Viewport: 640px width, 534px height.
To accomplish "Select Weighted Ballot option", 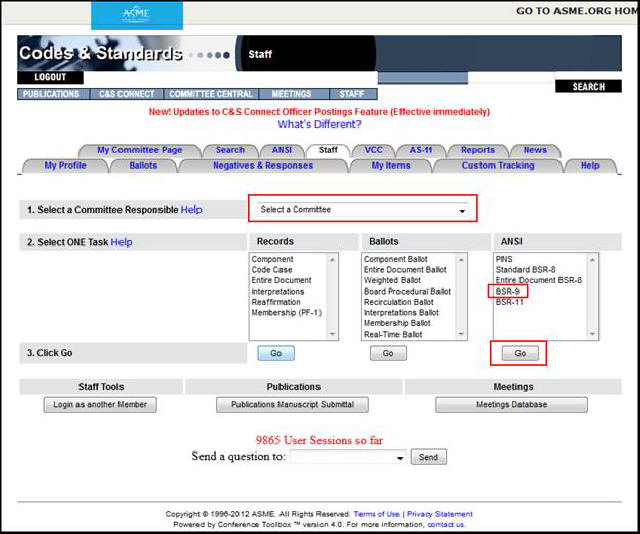I will (392, 280).
